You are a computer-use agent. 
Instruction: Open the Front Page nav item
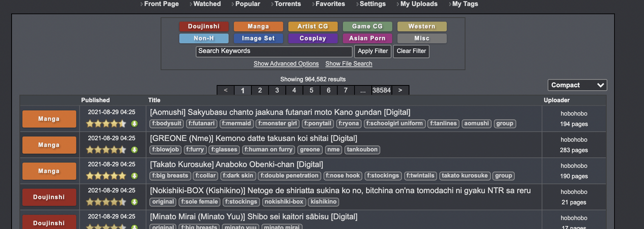pos(161,4)
